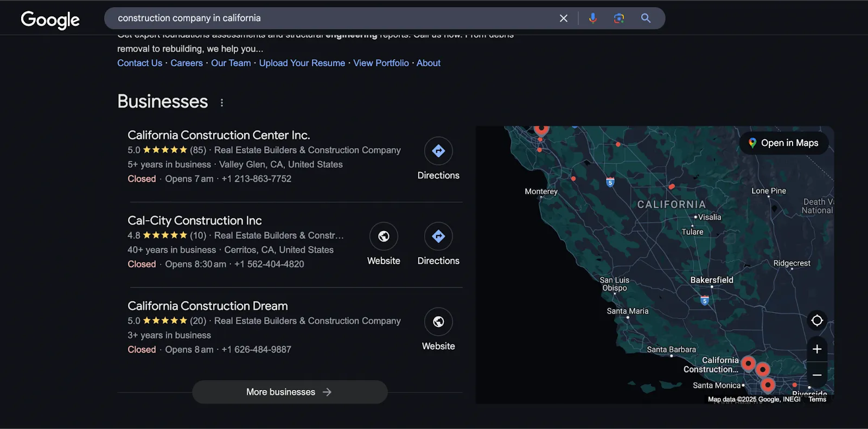Click Valley Glen, CA, United States address
868x429 pixels.
[x=281, y=164]
